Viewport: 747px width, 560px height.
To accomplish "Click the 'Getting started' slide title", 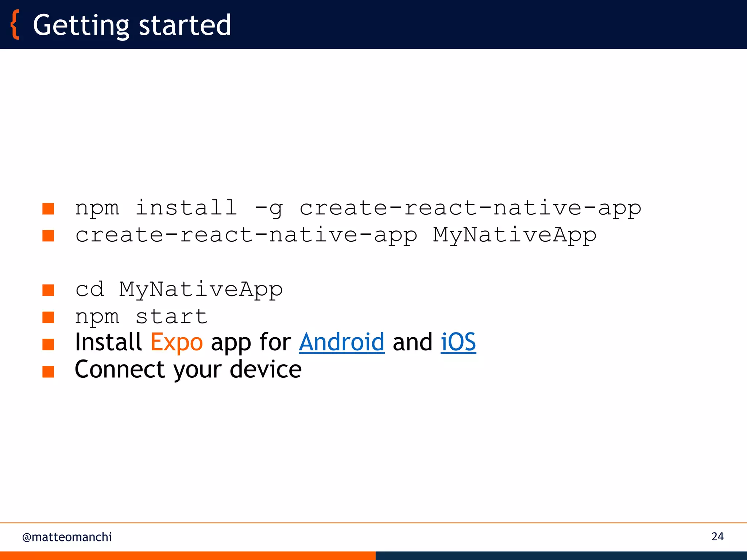I will click(x=132, y=26).
